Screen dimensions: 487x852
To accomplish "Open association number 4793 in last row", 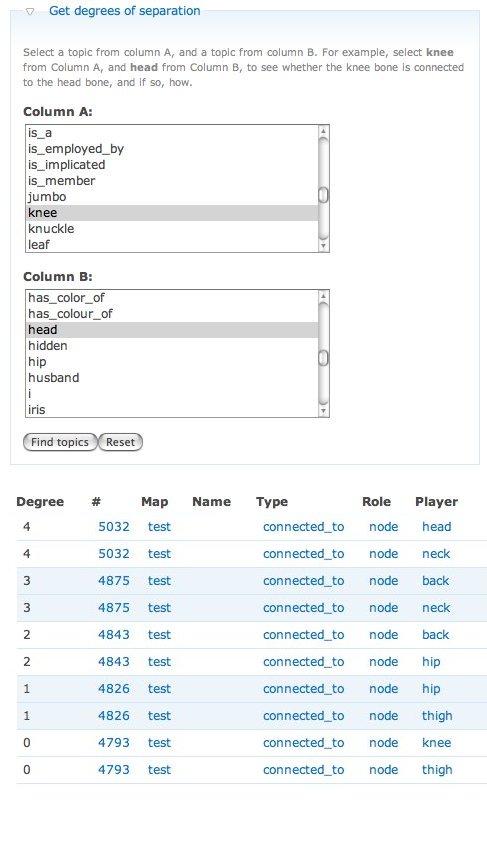I will (114, 770).
